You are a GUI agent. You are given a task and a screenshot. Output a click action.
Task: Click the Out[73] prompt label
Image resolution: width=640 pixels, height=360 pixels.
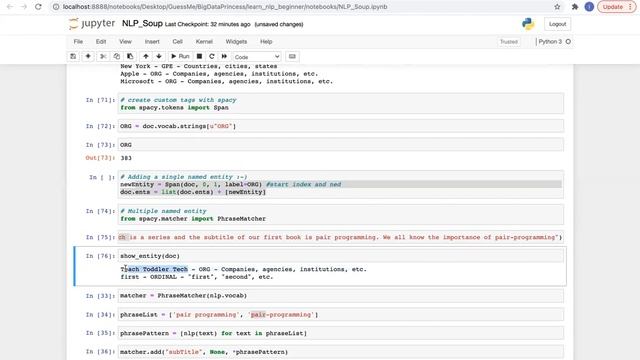click(x=100, y=158)
